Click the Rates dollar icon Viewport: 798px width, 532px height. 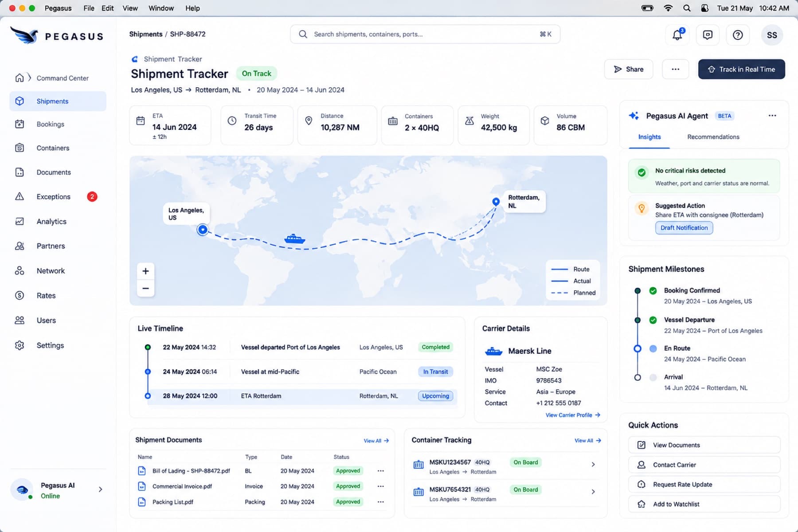tap(20, 295)
